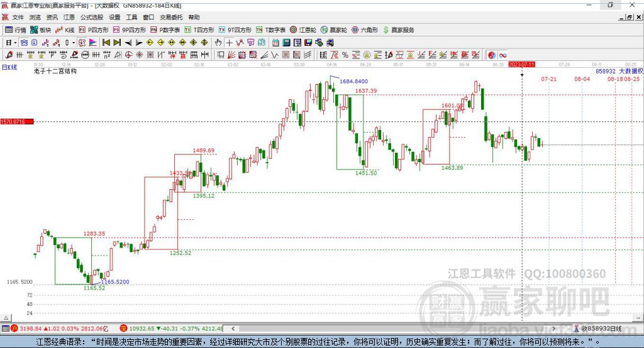
Task: Open the 帮助 menu
Action: [194, 17]
